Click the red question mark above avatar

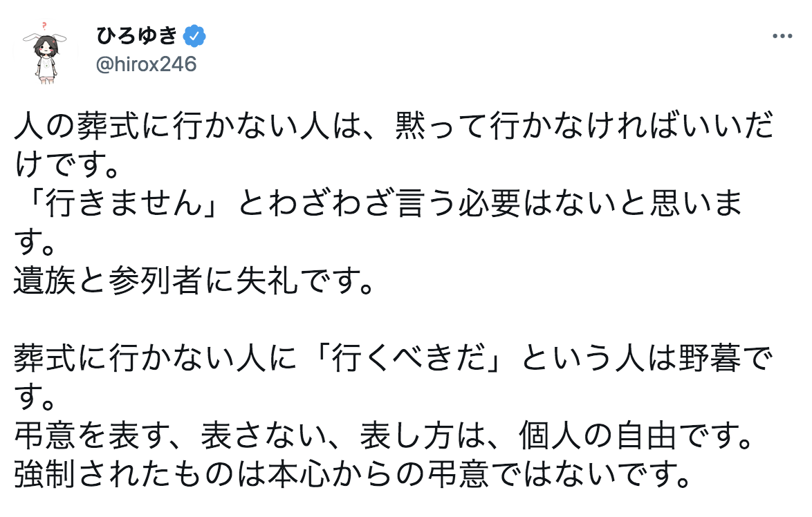44,26
